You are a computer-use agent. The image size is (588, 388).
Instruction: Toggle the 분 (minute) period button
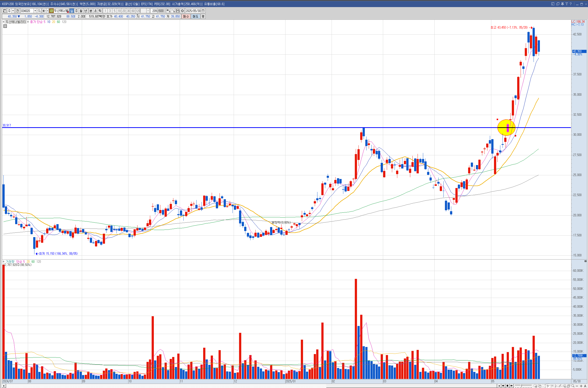(91, 11)
